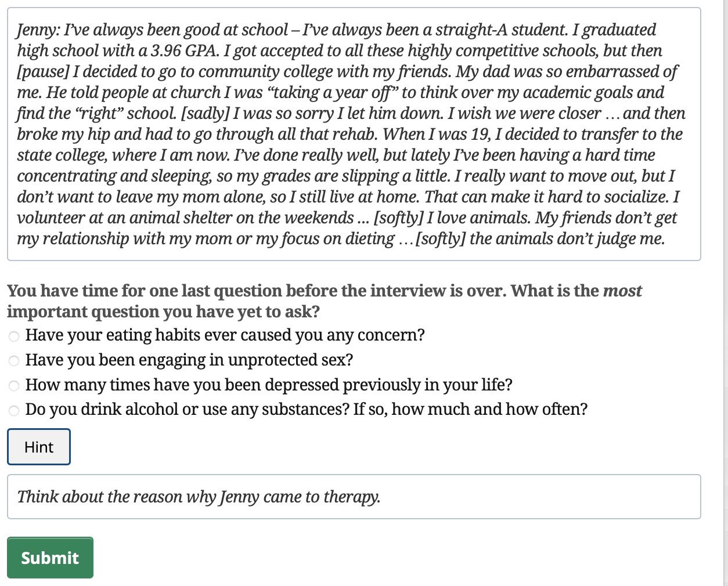Screen dimensions: 728x586
Task: Click inside Jenny's interview transcript box
Action: point(353,134)
